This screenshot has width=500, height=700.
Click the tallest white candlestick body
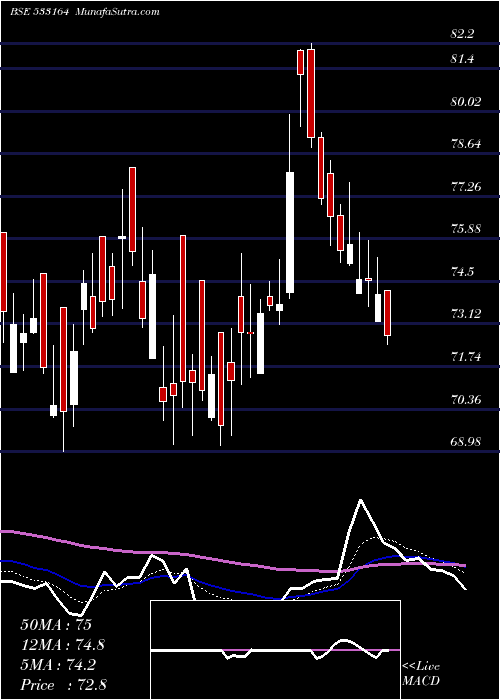point(290,233)
